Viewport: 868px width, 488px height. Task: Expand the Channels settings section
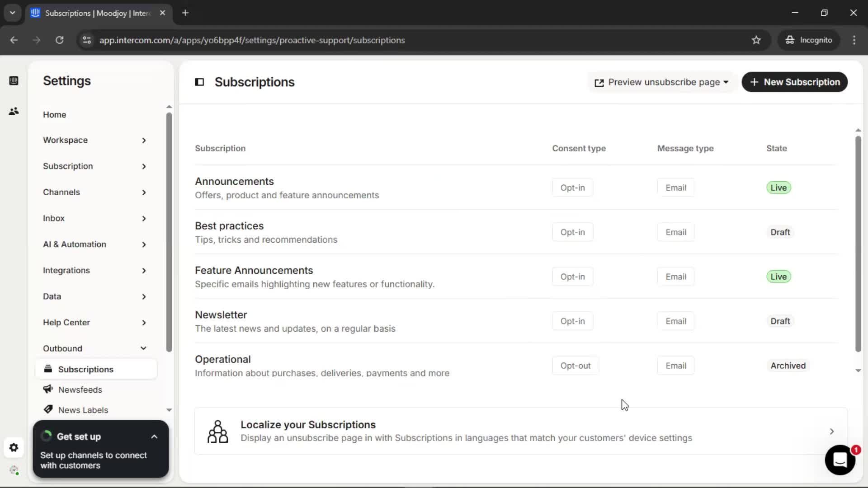pyautogui.click(x=95, y=192)
